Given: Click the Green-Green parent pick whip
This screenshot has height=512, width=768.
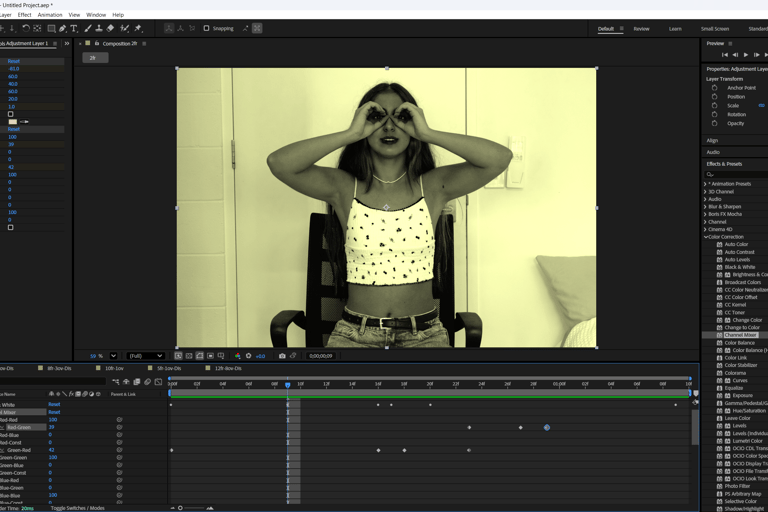Looking at the screenshot, I should pyautogui.click(x=119, y=458).
